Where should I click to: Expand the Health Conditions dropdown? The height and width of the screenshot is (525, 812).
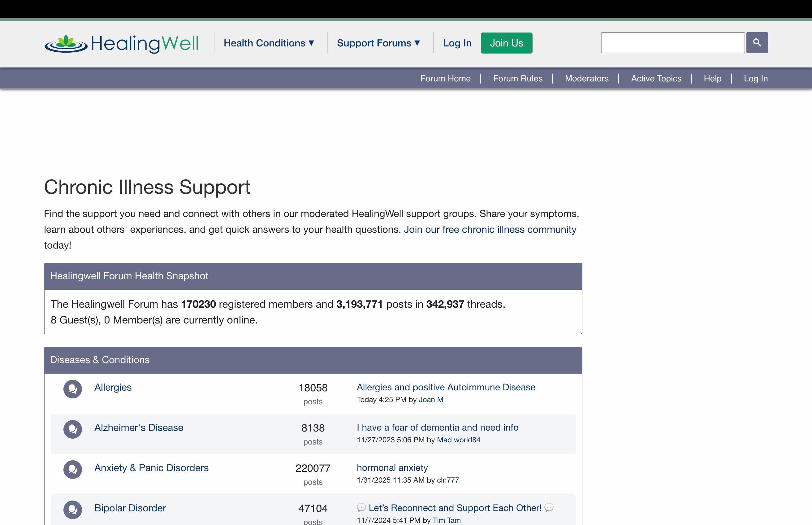point(269,43)
